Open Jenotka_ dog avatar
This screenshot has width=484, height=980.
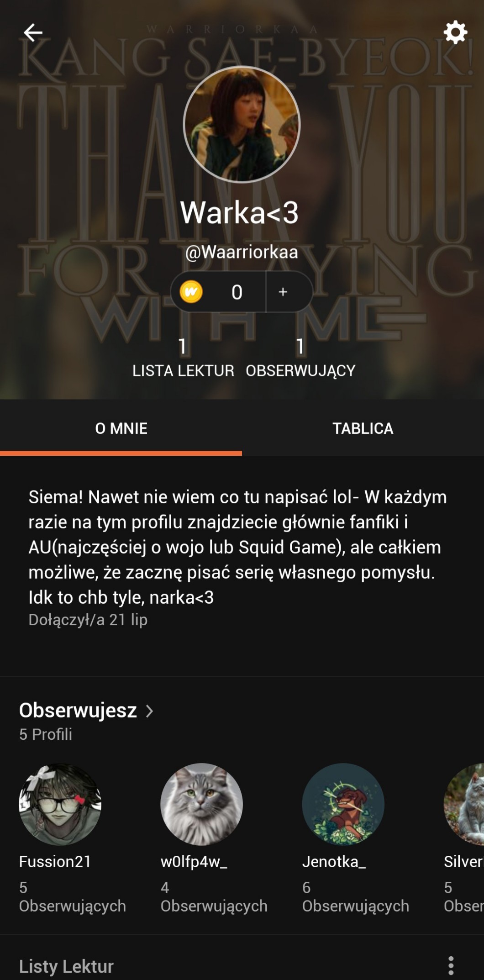point(343,804)
